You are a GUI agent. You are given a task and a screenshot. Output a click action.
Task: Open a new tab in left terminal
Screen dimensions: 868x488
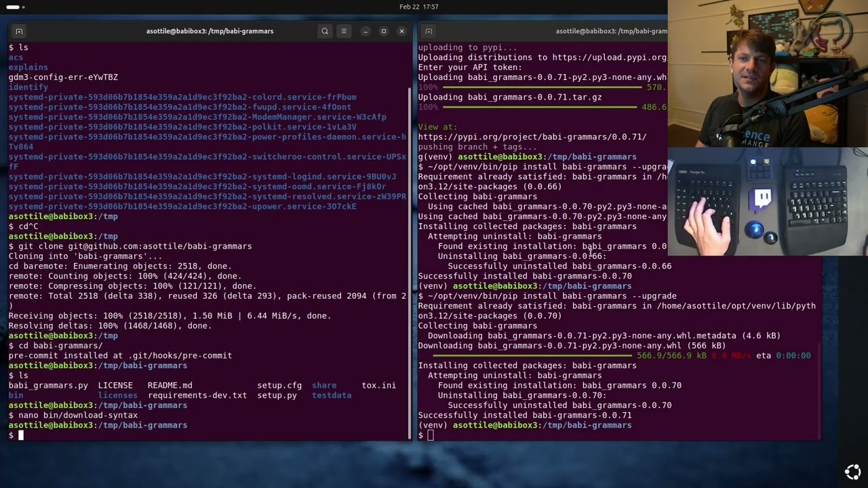[19, 31]
